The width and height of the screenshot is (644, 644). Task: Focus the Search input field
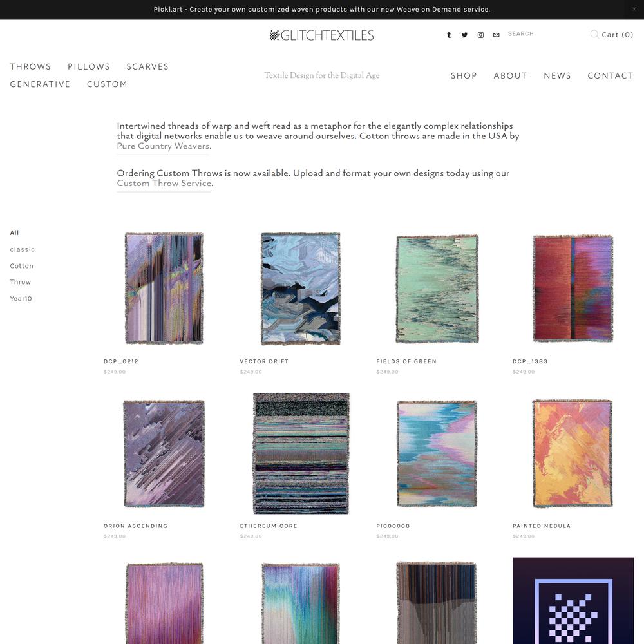pos(545,33)
